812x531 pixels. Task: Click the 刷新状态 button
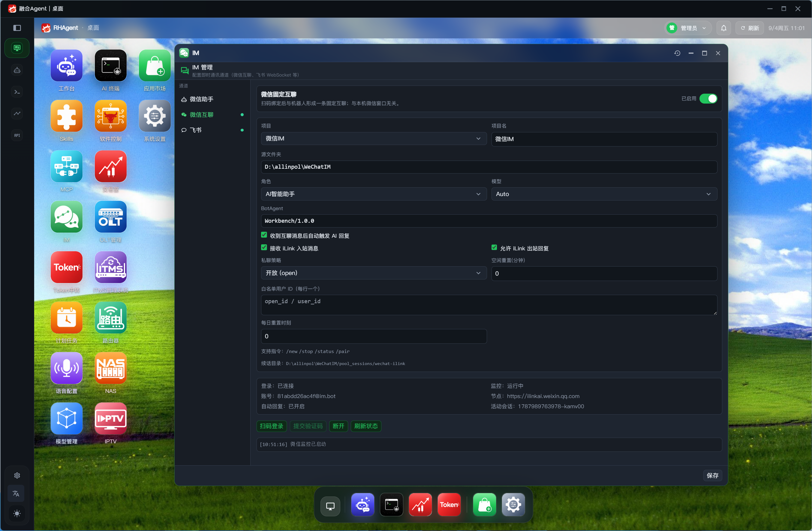pyautogui.click(x=366, y=426)
